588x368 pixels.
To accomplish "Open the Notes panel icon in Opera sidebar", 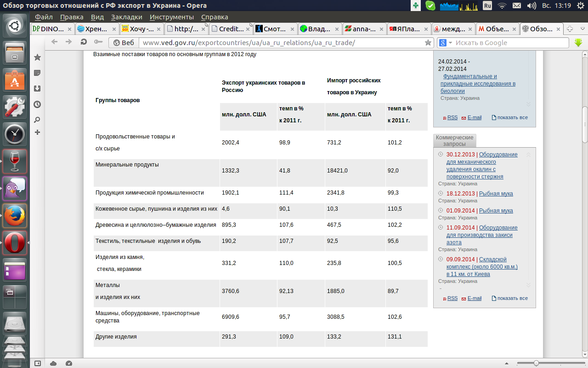I will (37, 73).
